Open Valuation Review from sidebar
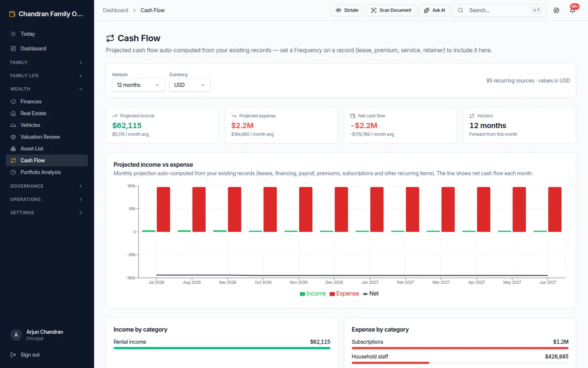The image size is (588, 368). pos(47,137)
